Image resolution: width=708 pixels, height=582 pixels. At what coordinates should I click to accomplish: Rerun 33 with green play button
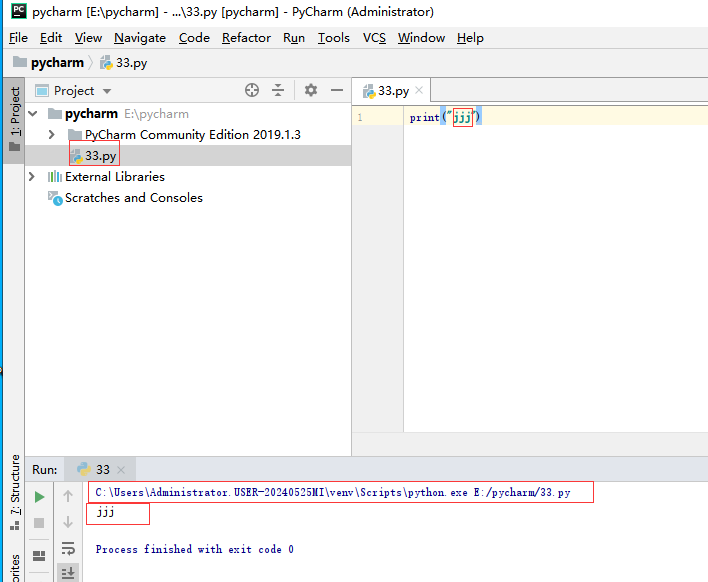click(39, 497)
